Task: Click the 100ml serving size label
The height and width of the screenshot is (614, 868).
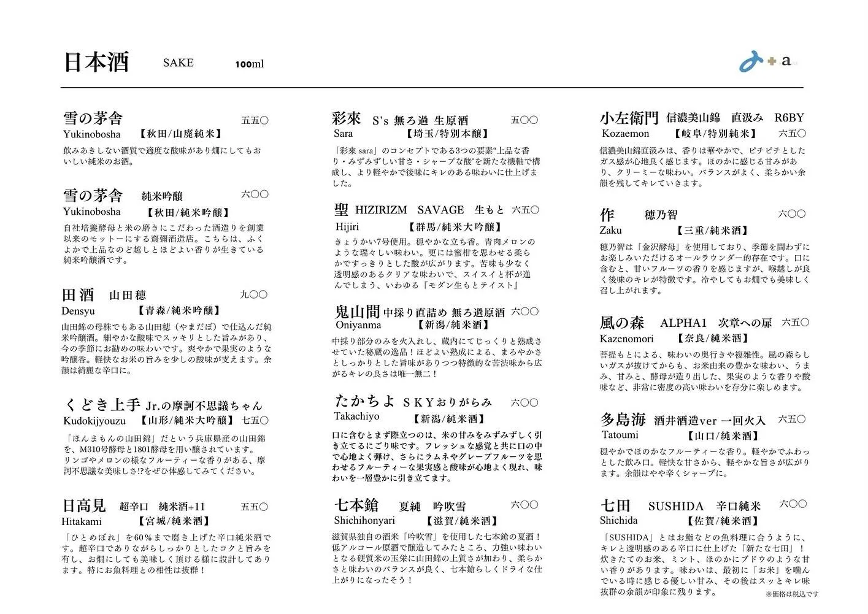Action: (x=249, y=64)
